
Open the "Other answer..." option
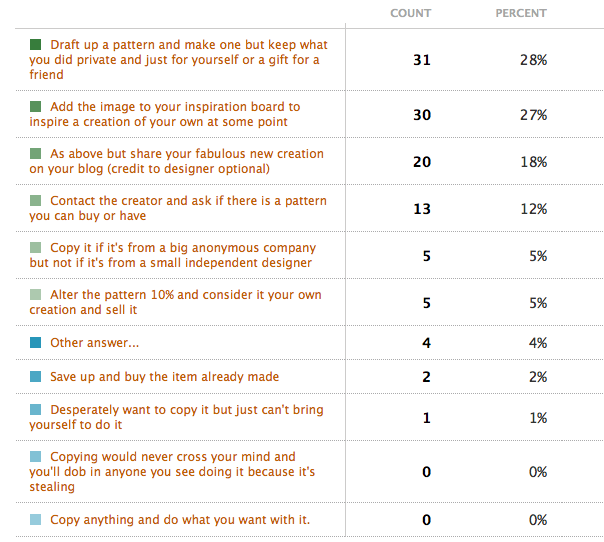[94, 343]
